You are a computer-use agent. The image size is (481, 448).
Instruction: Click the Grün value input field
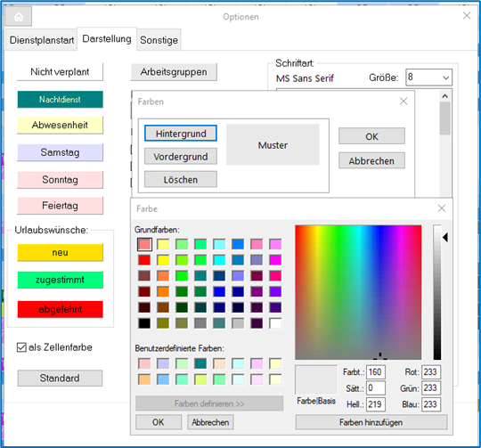(x=431, y=388)
